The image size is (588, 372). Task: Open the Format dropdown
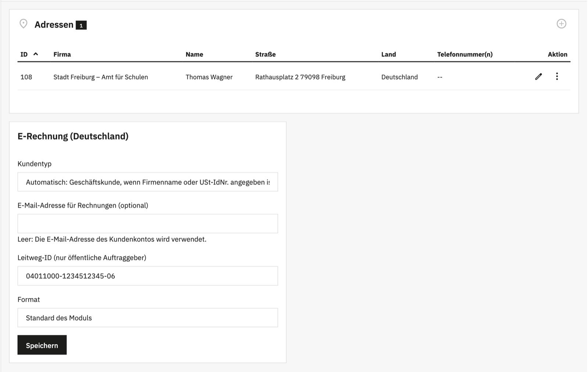(148, 318)
